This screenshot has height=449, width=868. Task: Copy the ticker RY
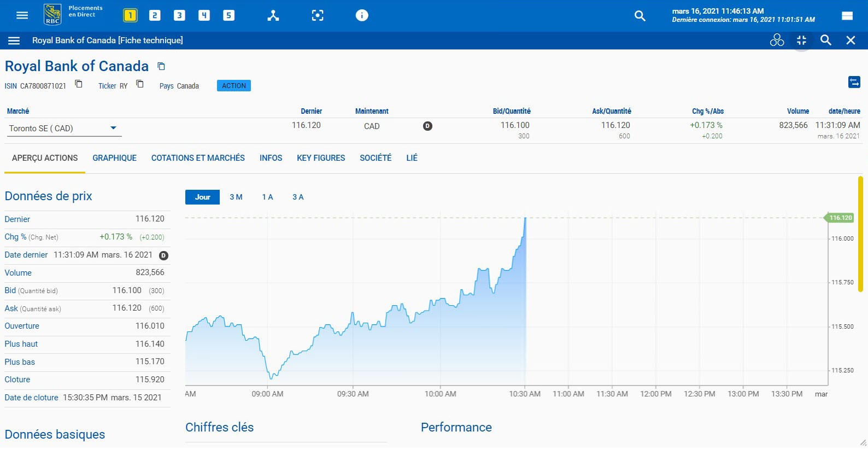click(x=140, y=84)
